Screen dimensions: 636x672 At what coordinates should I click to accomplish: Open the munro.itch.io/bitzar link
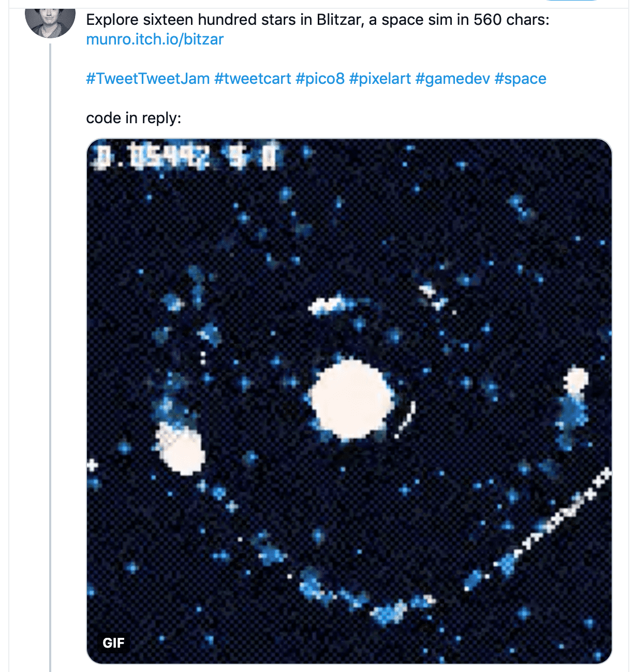[x=155, y=39]
